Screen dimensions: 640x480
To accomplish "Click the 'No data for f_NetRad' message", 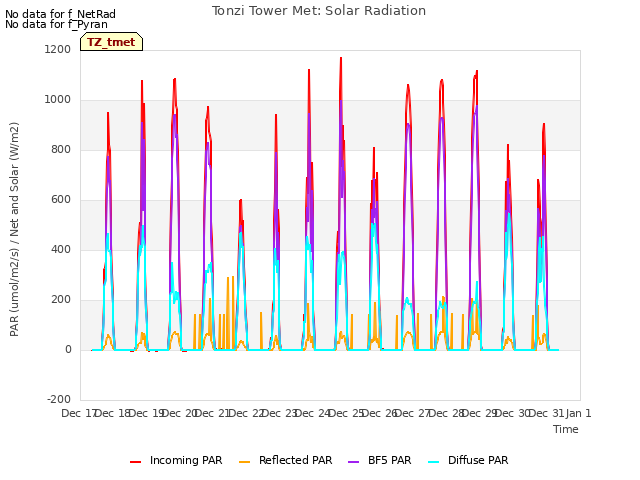I will (x=60, y=14).
